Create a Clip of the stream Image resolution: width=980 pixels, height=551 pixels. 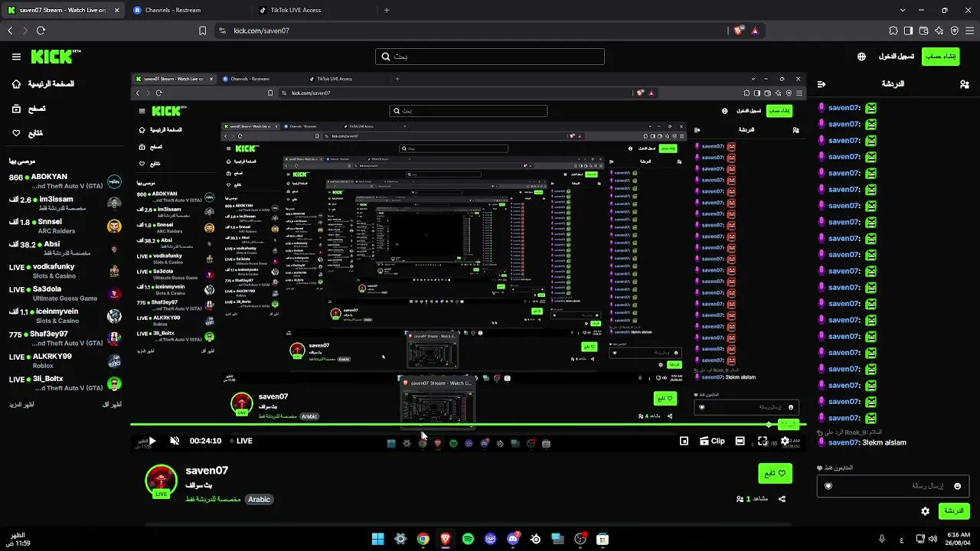712,441
